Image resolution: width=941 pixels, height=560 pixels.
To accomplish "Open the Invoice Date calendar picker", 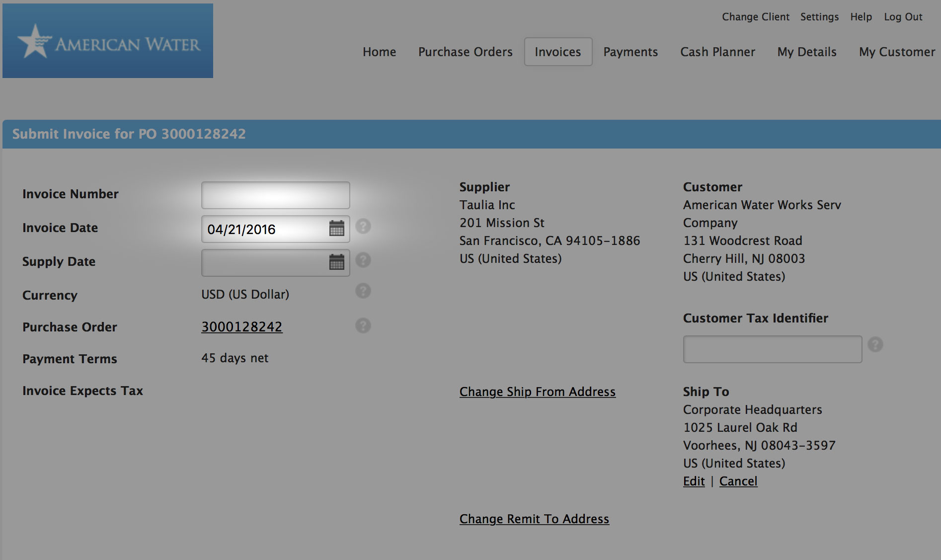I will point(337,229).
